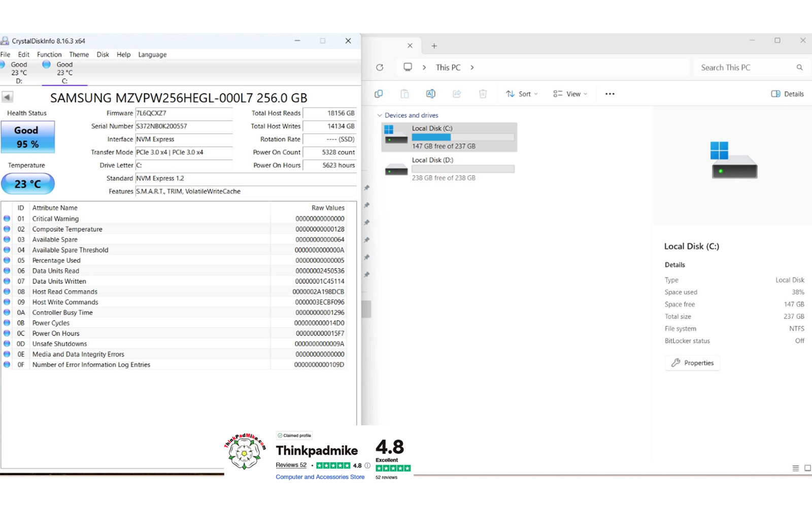Open the File menu in CrystalDiskInfo

pos(6,54)
